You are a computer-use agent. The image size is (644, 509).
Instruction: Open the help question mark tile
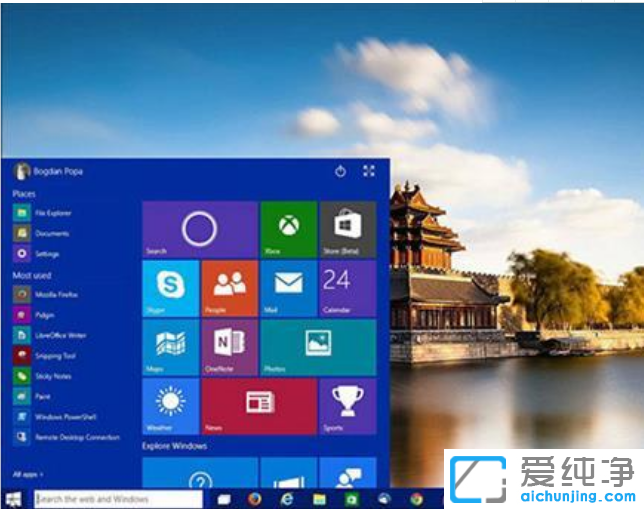(200, 472)
